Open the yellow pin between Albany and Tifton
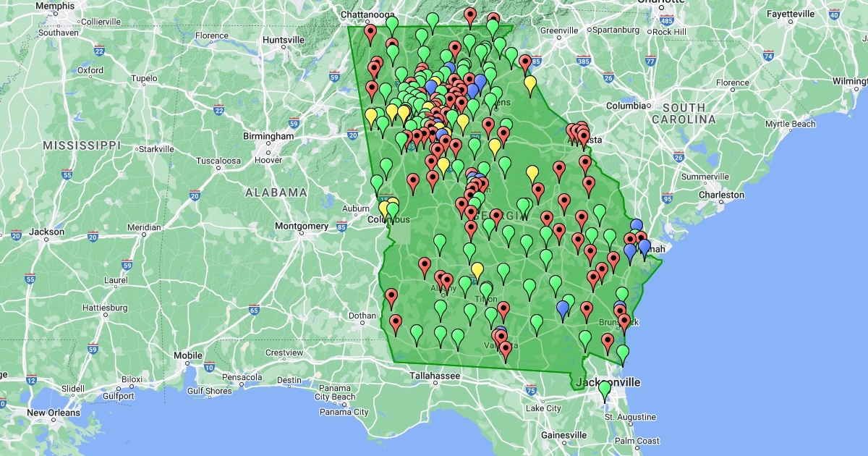The width and height of the screenshot is (868, 456). click(x=477, y=270)
